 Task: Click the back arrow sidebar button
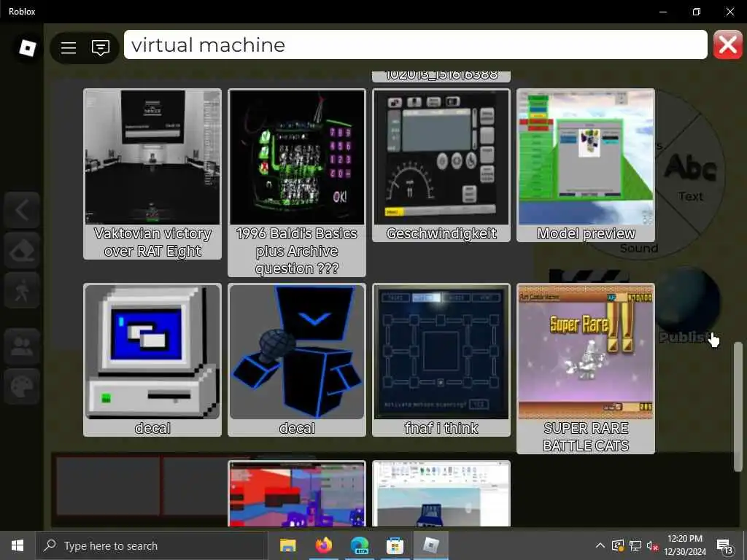(21, 210)
